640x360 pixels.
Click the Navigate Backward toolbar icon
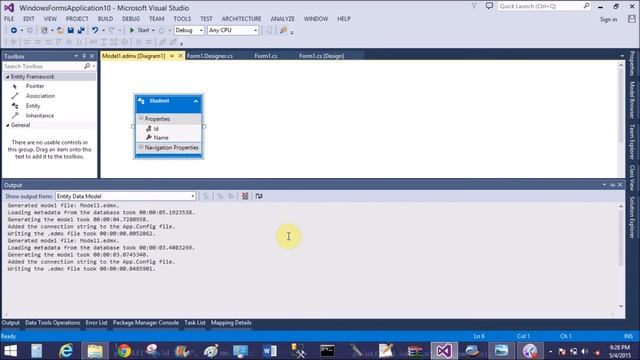[x=13, y=30]
